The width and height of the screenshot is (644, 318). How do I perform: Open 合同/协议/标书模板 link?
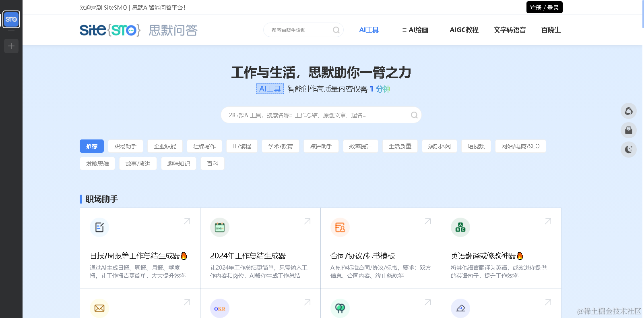[x=363, y=256]
